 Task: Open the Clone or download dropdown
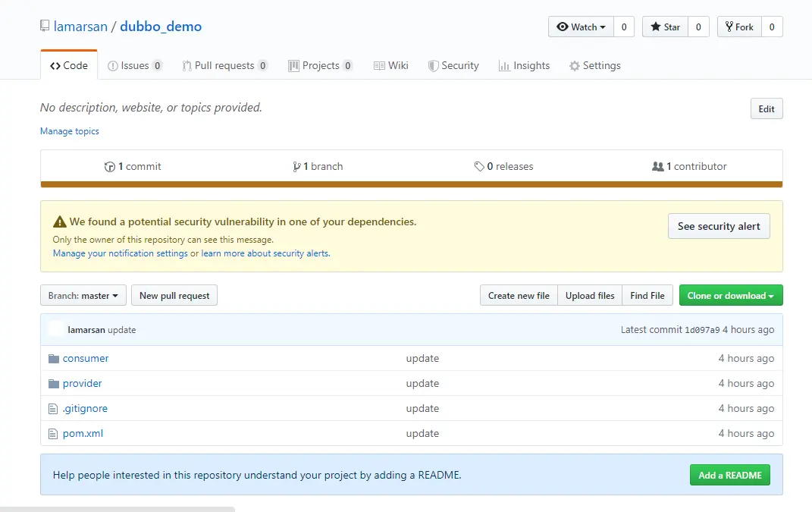[x=731, y=295]
